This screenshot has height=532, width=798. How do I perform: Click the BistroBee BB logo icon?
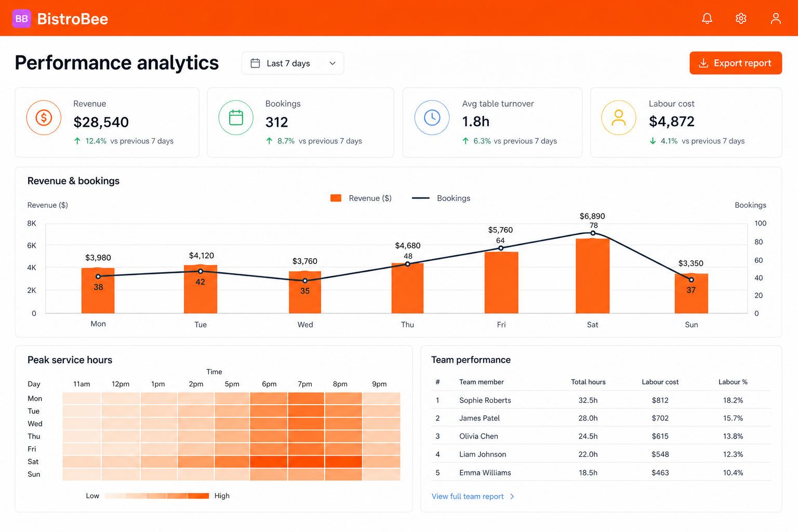click(x=22, y=19)
